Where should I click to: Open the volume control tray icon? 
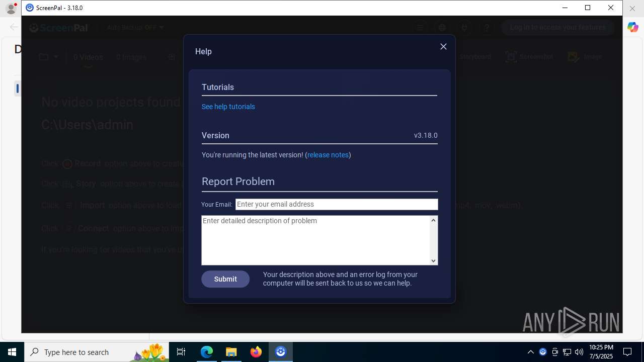(579, 352)
